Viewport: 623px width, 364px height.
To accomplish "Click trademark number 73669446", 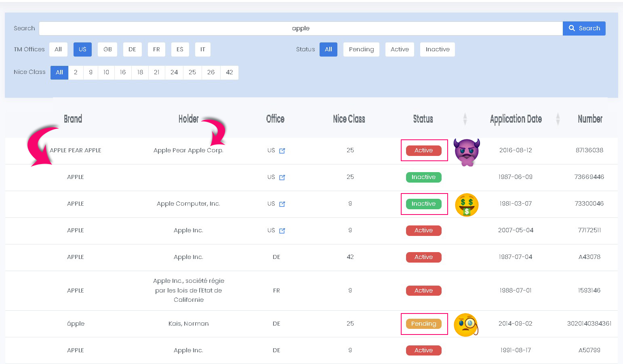I will pos(589,177).
